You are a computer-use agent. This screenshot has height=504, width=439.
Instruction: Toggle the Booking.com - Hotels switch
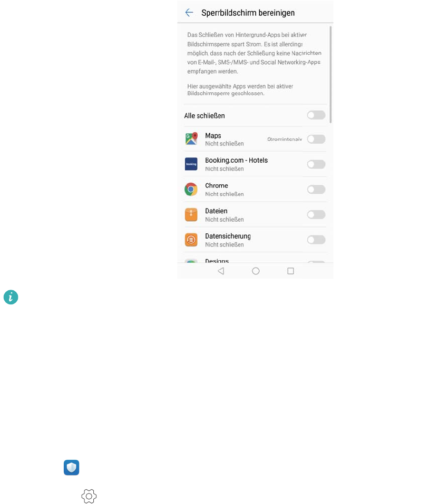click(316, 164)
